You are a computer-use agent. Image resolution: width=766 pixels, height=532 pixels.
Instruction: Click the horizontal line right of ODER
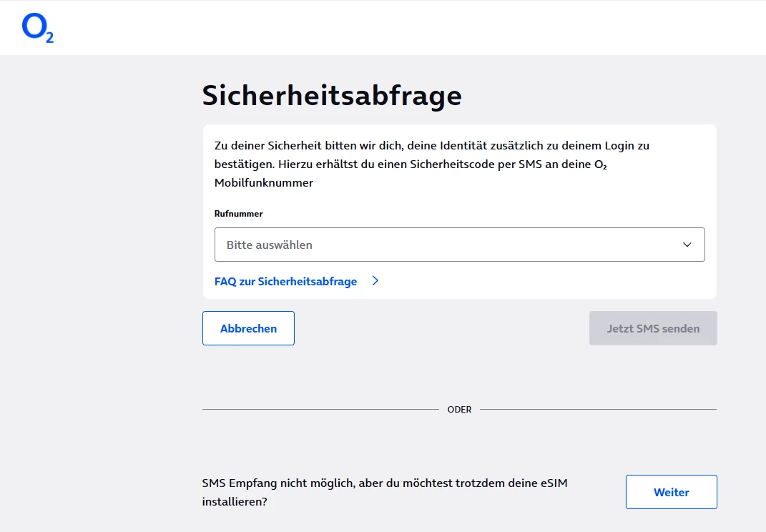pyautogui.click(x=597, y=410)
